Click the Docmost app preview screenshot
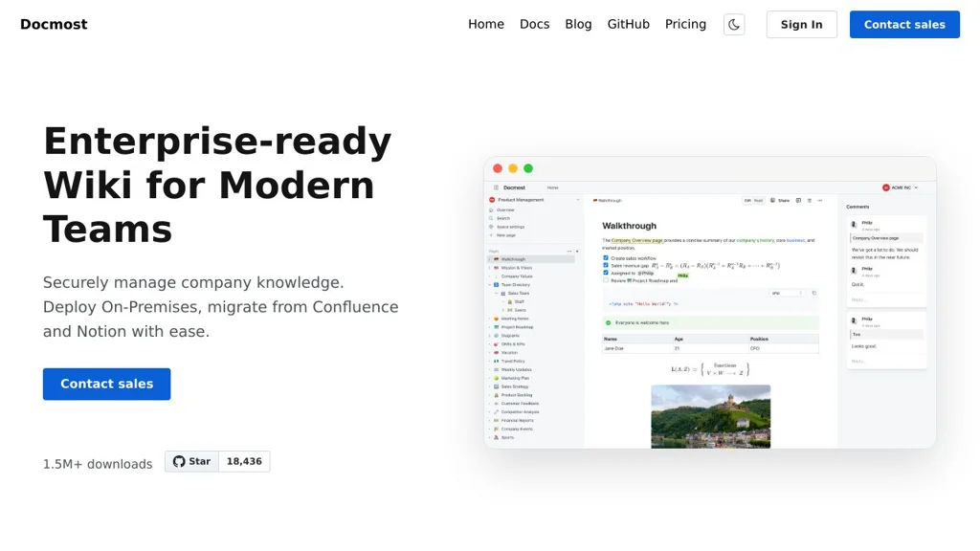Viewport: 980px width, 551px height. (709, 302)
